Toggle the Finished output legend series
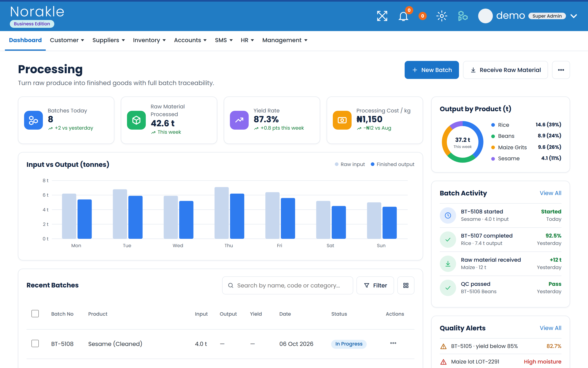 [392, 164]
